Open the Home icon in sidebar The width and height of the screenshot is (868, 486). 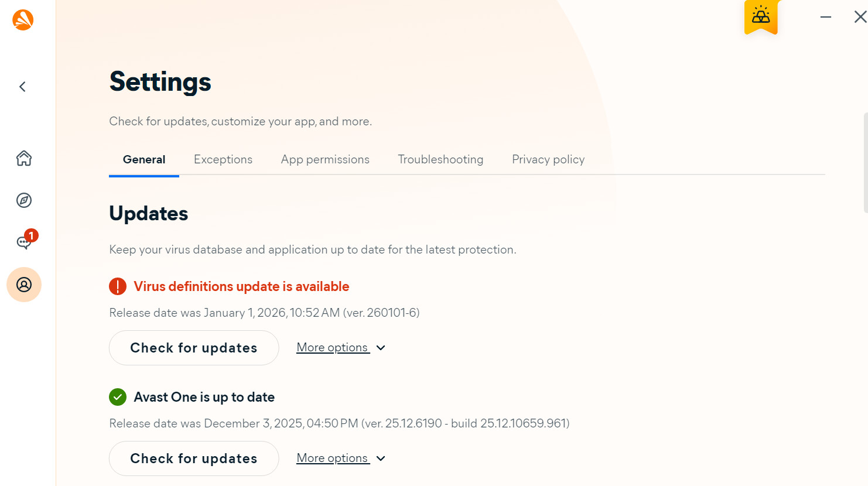coord(24,158)
